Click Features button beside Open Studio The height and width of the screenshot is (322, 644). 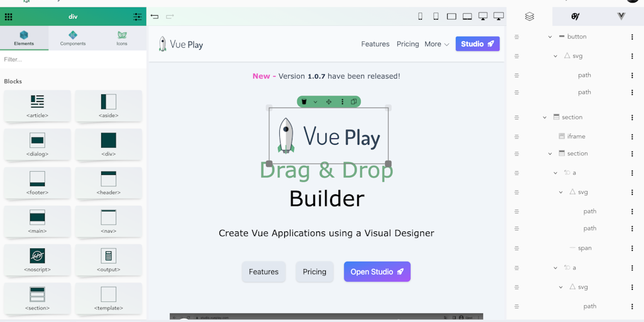(264, 272)
